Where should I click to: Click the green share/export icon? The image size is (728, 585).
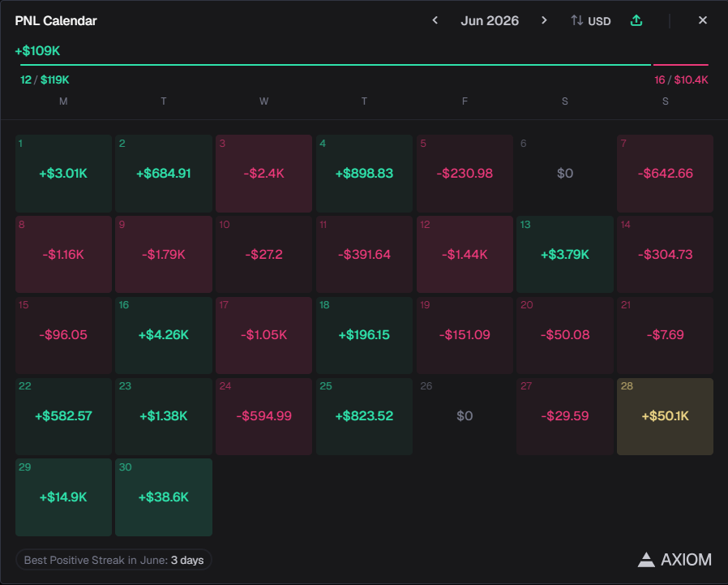point(636,20)
